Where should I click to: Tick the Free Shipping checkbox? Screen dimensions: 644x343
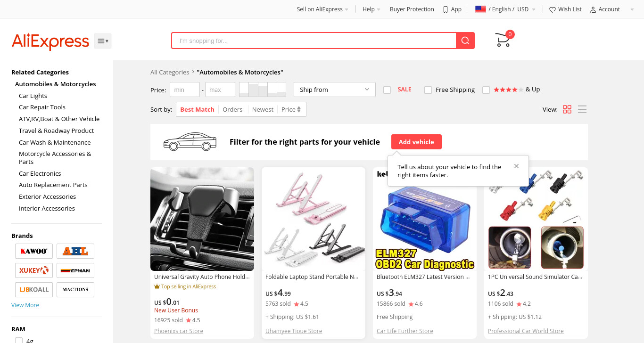pyautogui.click(x=428, y=90)
